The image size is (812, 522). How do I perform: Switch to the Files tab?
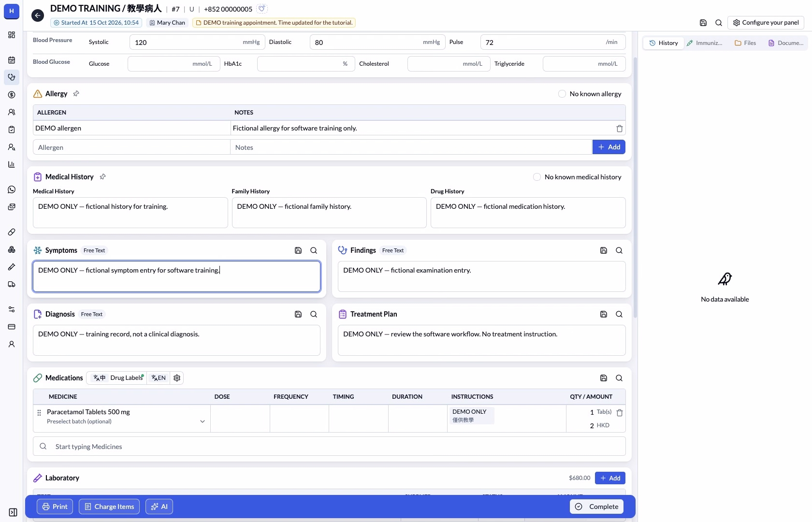[x=745, y=43]
